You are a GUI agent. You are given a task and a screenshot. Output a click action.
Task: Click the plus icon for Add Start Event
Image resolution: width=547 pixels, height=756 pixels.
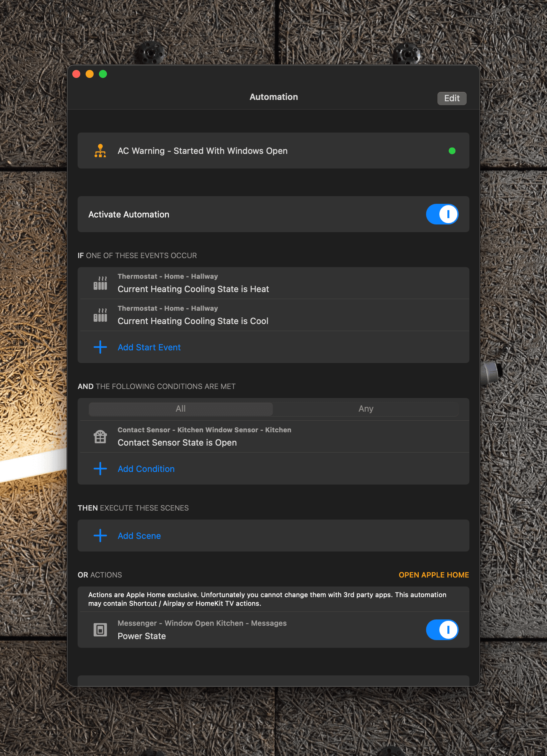100,347
